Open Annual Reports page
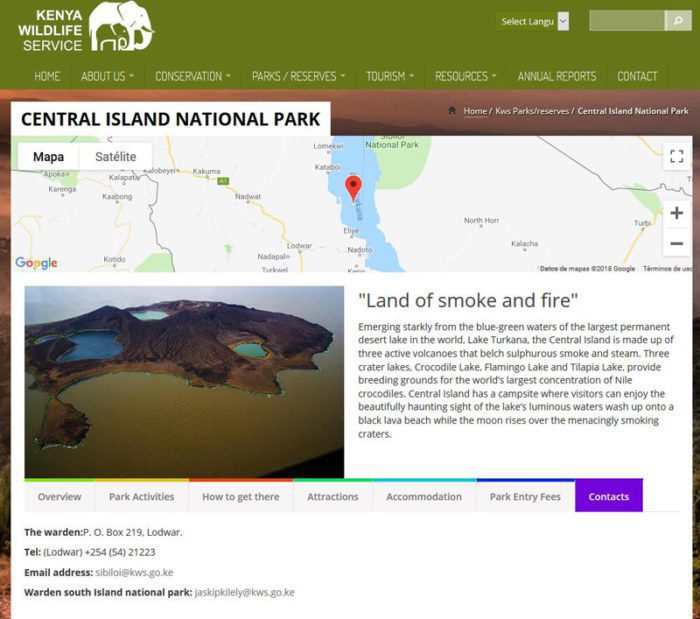Screen dimensions: 700x619 557,76
